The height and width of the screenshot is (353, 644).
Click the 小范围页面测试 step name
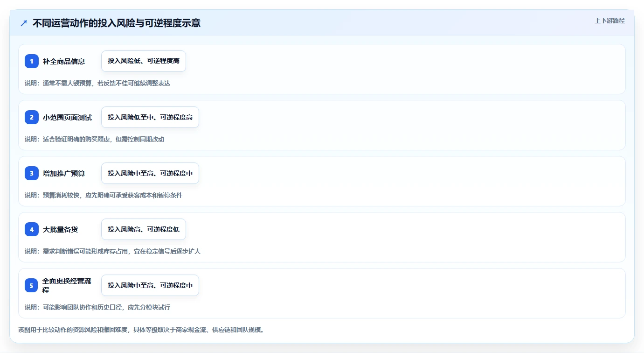67,118
